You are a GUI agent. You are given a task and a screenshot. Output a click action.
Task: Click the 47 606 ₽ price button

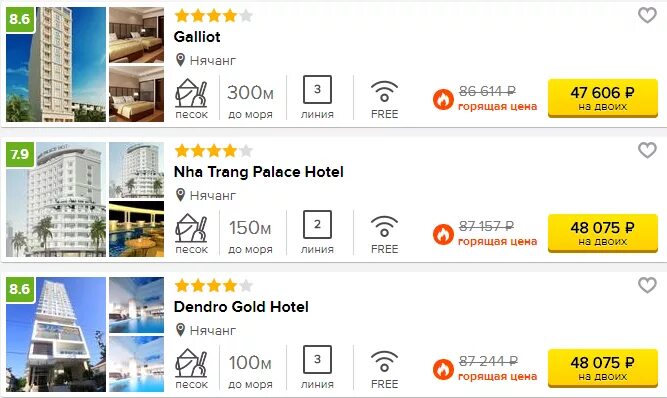click(x=603, y=98)
